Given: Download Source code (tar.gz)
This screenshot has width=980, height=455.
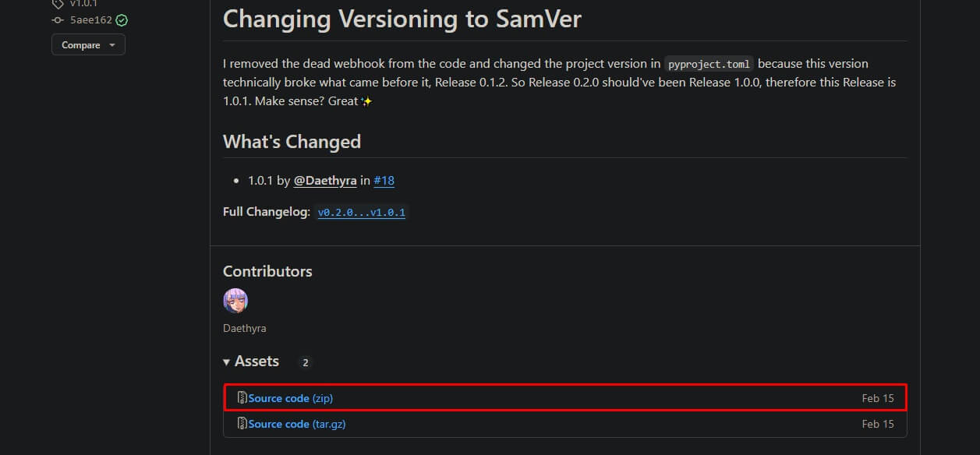Looking at the screenshot, I should (x=297, y=424).
